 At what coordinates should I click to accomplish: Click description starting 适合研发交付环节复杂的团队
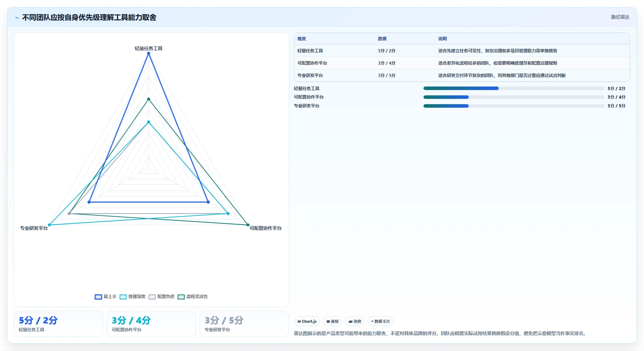tap(502, 76)
